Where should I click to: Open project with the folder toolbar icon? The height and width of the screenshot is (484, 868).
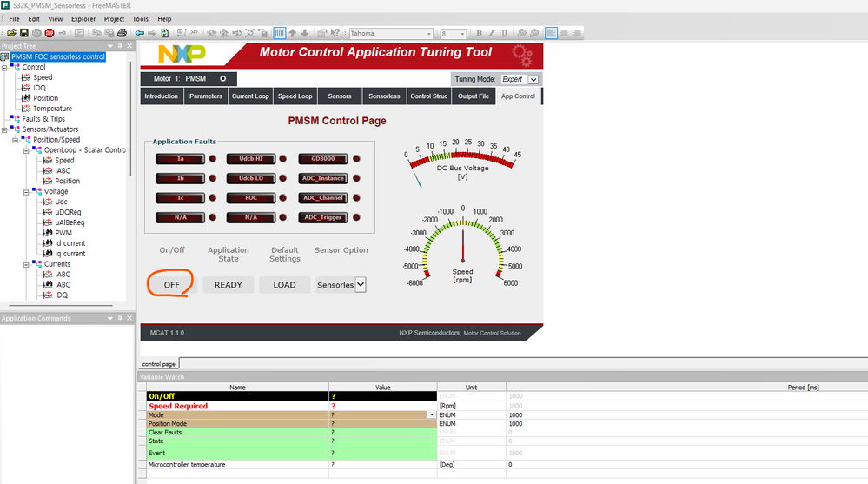(x=11, y=33)
